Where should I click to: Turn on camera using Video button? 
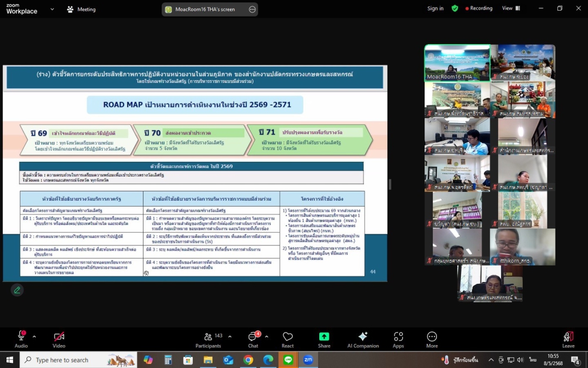59,337
